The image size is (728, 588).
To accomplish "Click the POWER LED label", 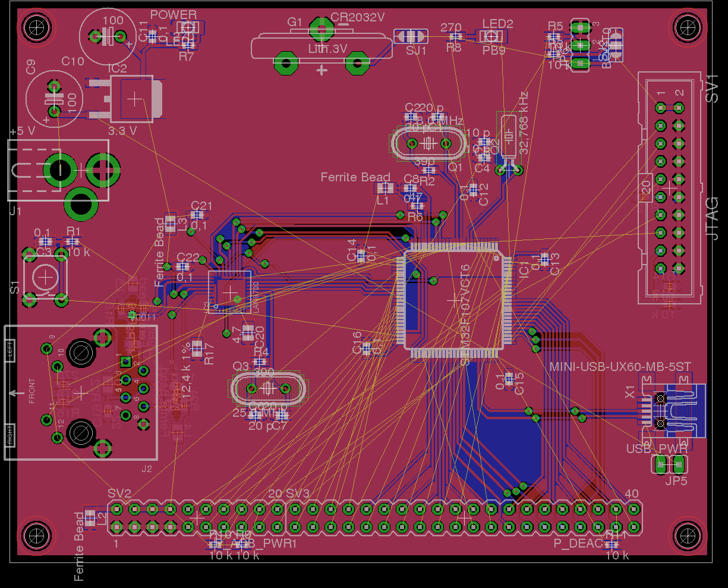I will click(173, 15).
